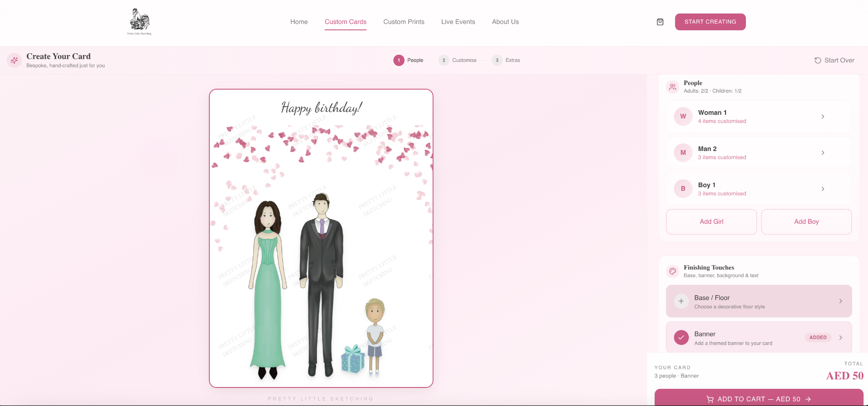Expand Man 2 with its chevron
This screenshot has height=406, width=868.
click(x=823, y=152)
